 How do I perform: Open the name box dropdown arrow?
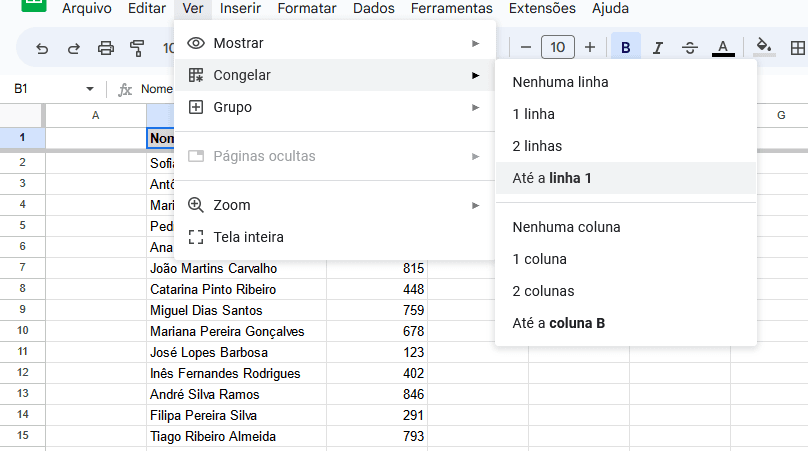(90, 89)
